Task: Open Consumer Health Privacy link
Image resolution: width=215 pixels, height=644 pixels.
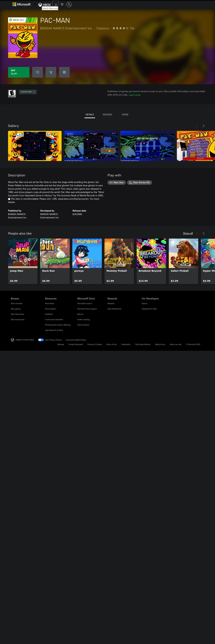Action: click(76, 340)
